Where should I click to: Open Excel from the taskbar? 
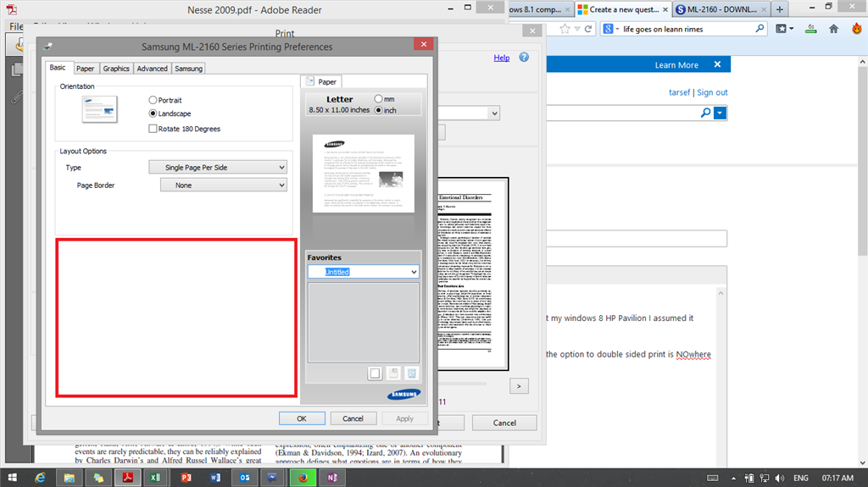156,478
